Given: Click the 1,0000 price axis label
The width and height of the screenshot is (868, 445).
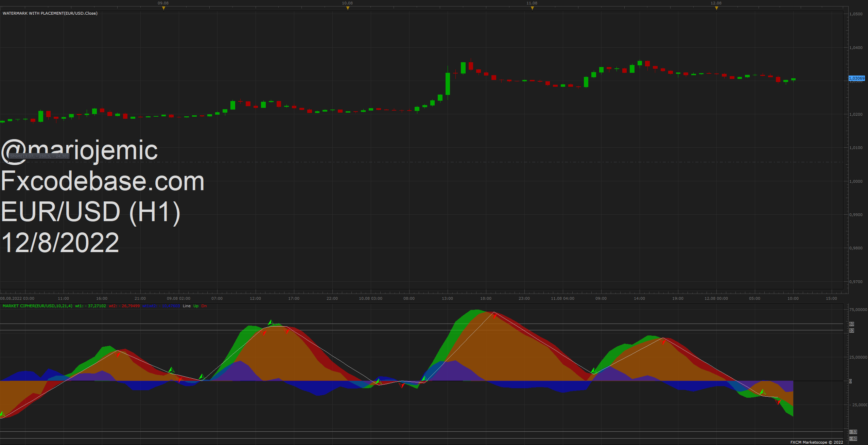Looking at the screenshot, I should coord(856,181).
